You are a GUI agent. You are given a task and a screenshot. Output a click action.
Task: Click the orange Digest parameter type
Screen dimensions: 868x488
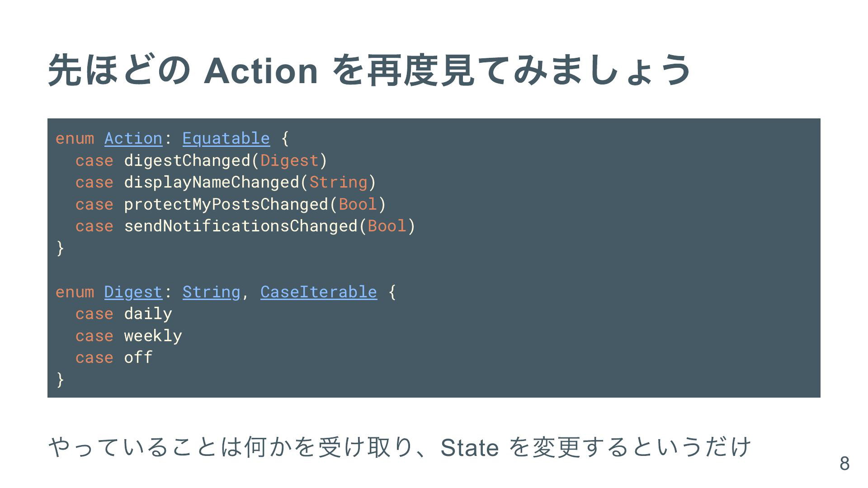point(290,160)
